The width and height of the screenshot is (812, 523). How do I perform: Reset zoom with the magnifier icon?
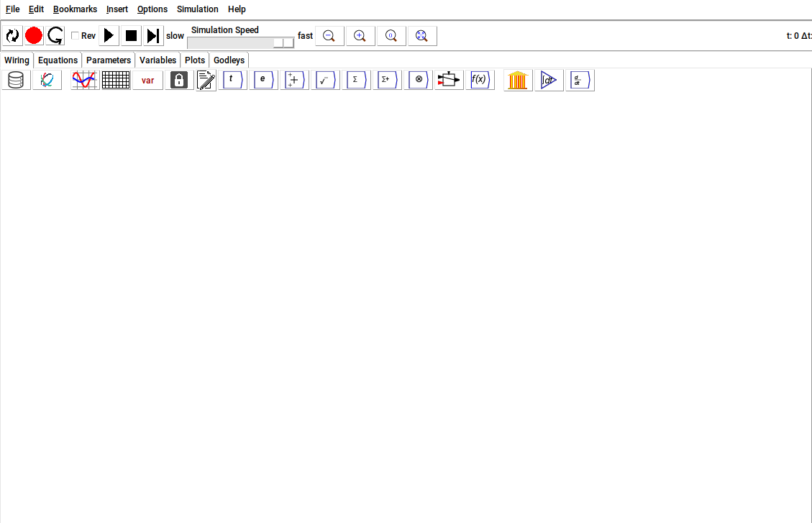click(x=391, y=36)
